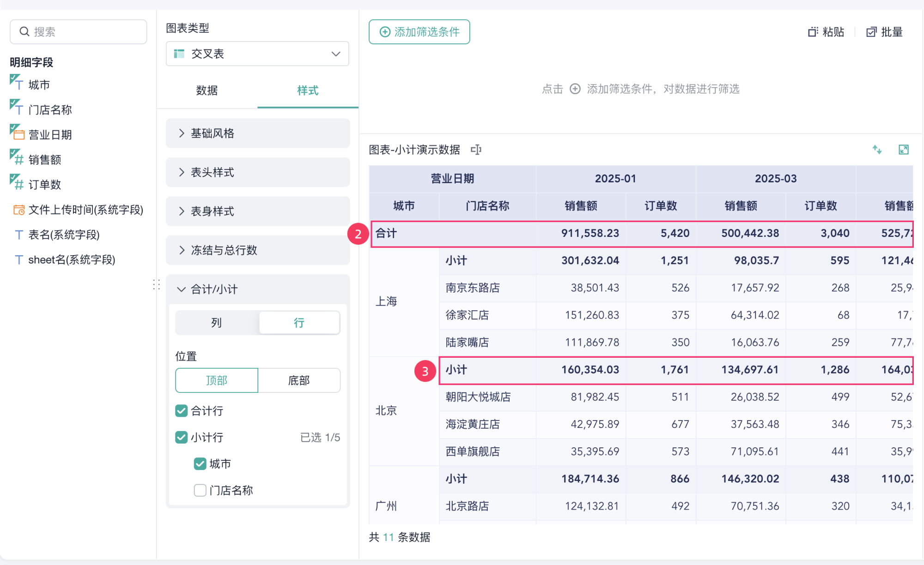This screenshot has height=565, width=924.
Task: Expand the 表头样式 section
Action: [258, 172]
